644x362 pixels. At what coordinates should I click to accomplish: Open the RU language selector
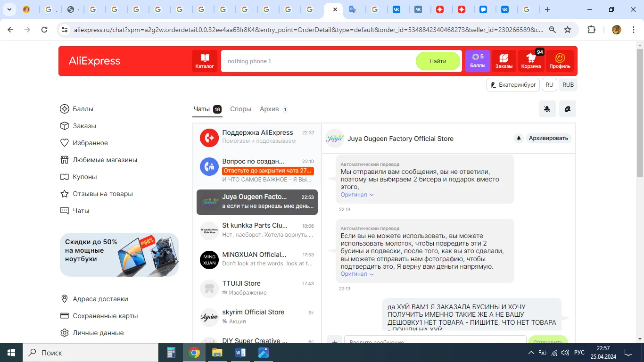pos(549,85)
